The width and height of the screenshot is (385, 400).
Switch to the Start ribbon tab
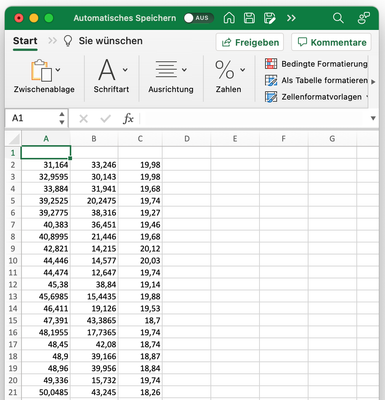tap(25, 41)
